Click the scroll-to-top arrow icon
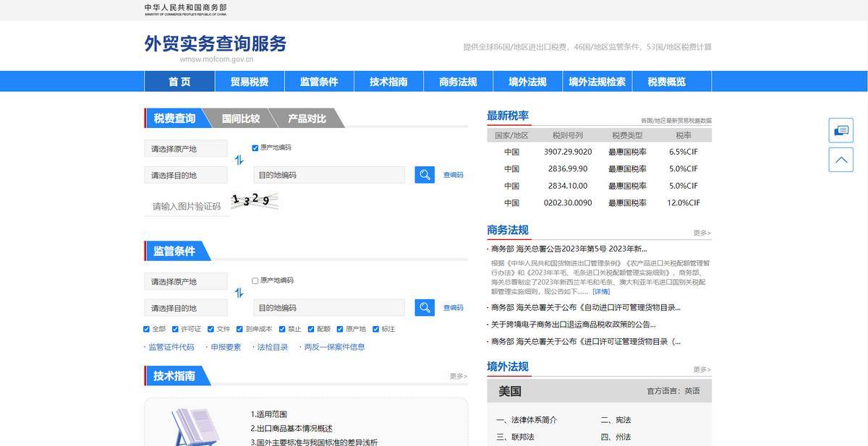 841,160
